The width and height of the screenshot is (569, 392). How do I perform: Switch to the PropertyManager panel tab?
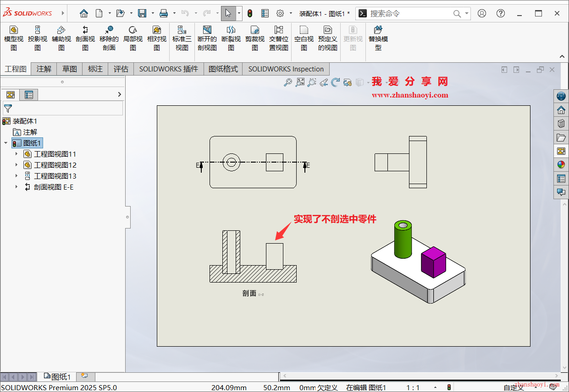[29, 95]
